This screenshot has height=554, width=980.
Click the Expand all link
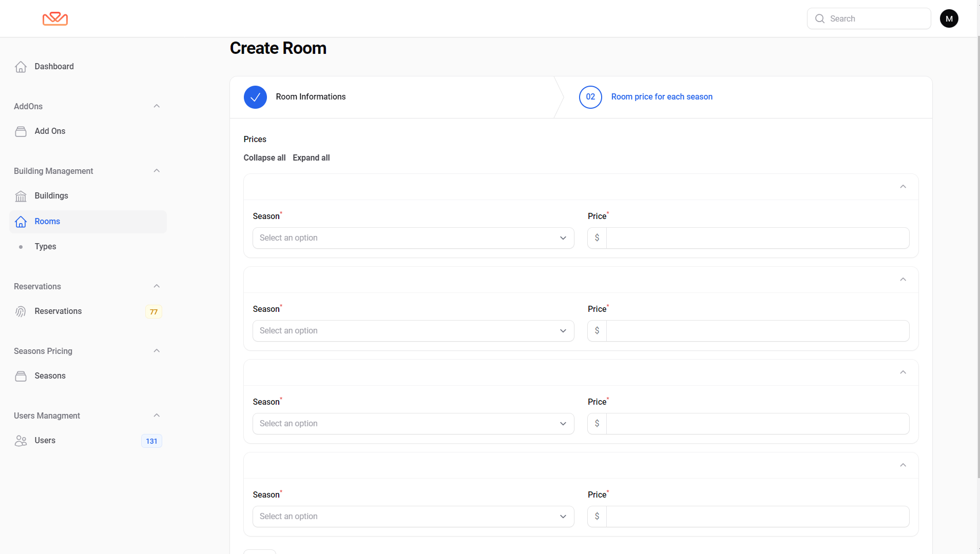click(x=311, y=158)
